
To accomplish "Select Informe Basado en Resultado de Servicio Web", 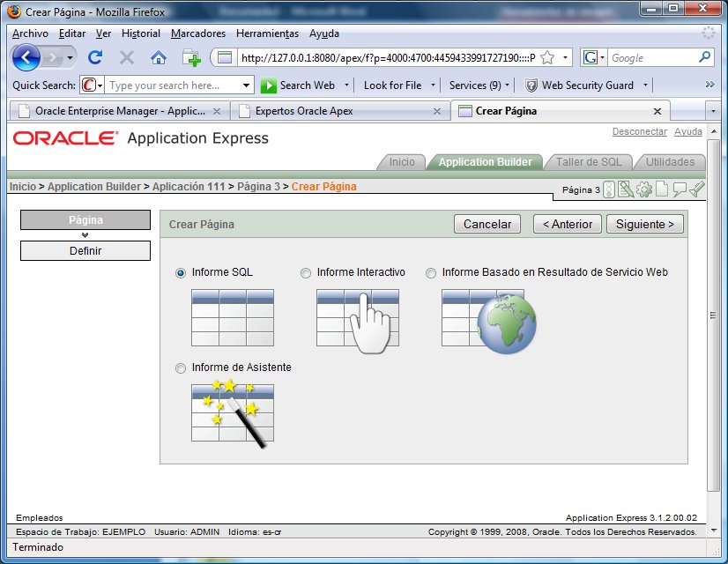I will click(431, 273).
